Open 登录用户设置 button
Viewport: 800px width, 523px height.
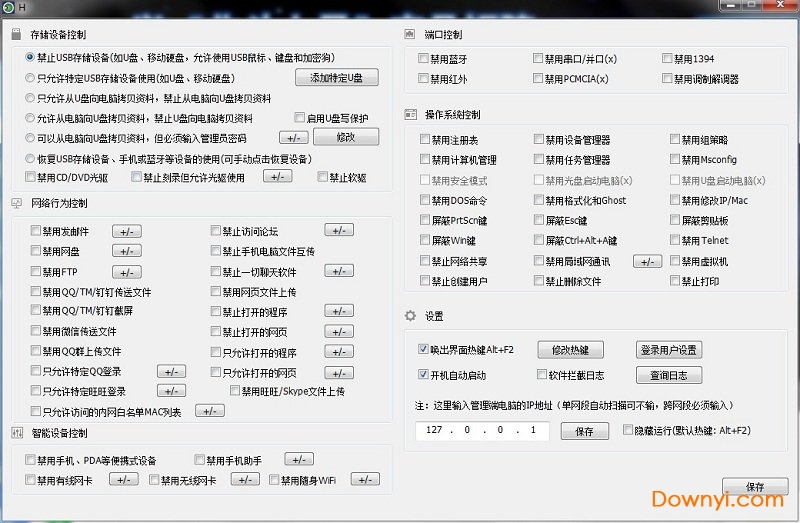pyautogui.click(x=669, y=350)
